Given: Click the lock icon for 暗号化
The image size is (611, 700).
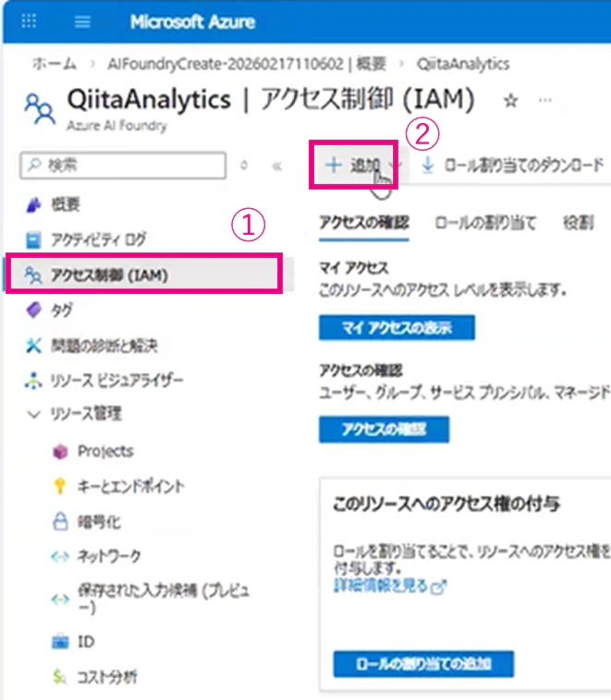Looking at the screenshot, I should coord(60,521).
